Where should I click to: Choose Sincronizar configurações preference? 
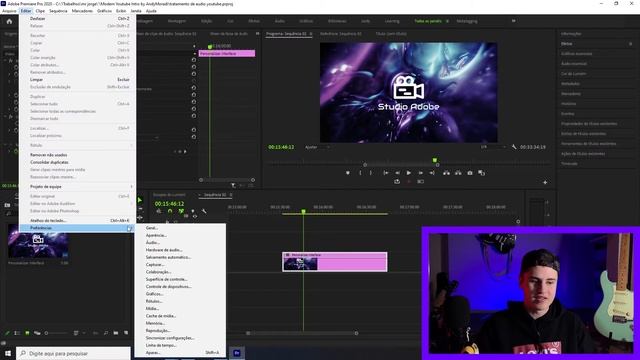180,338
